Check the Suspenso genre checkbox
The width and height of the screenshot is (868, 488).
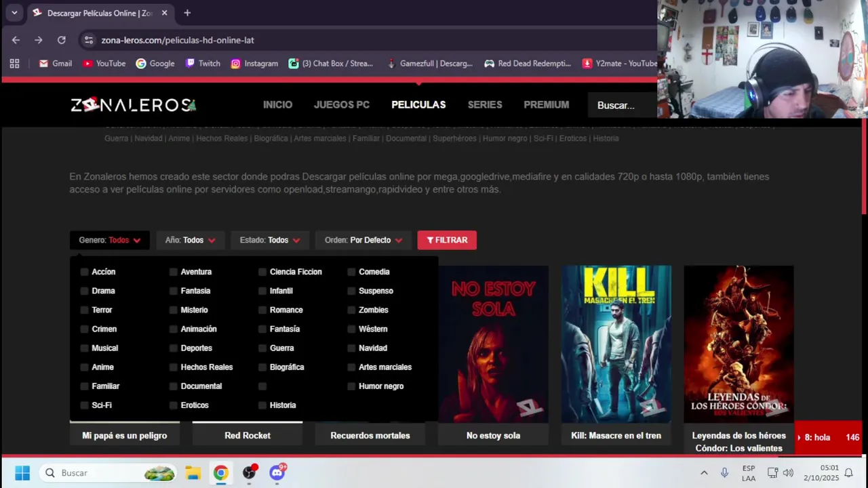coord(351,291)
